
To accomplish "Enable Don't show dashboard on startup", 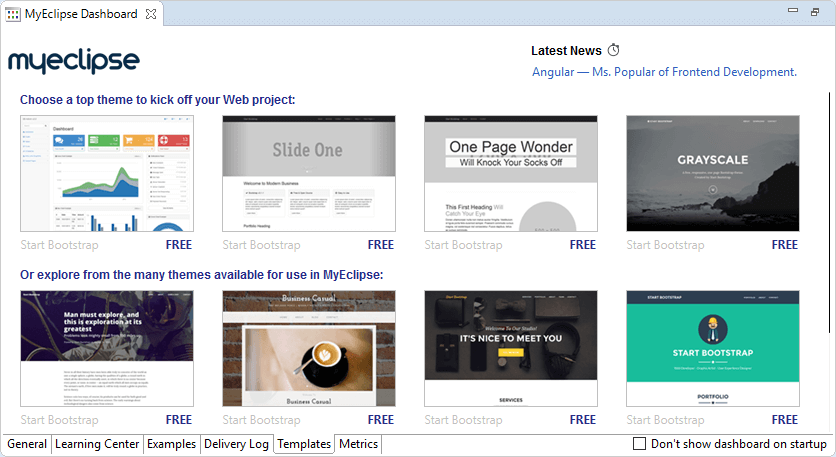I will [x=640, y=444].
